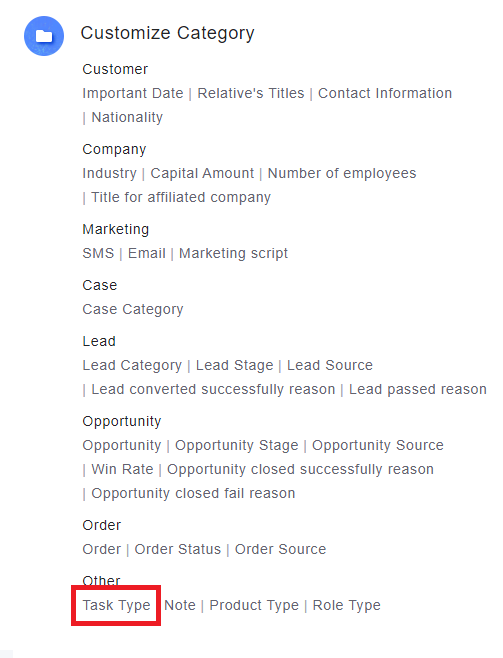The width and height of the screenshot is (503, 658).
Task: Open Number of employees category
Action: [342, 173]
